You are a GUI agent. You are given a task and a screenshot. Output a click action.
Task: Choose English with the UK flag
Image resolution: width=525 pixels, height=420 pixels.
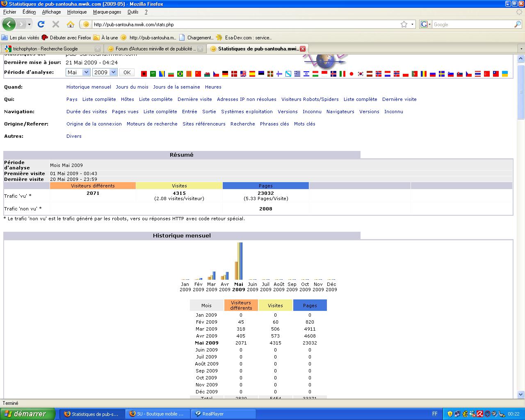pos(243,74)
